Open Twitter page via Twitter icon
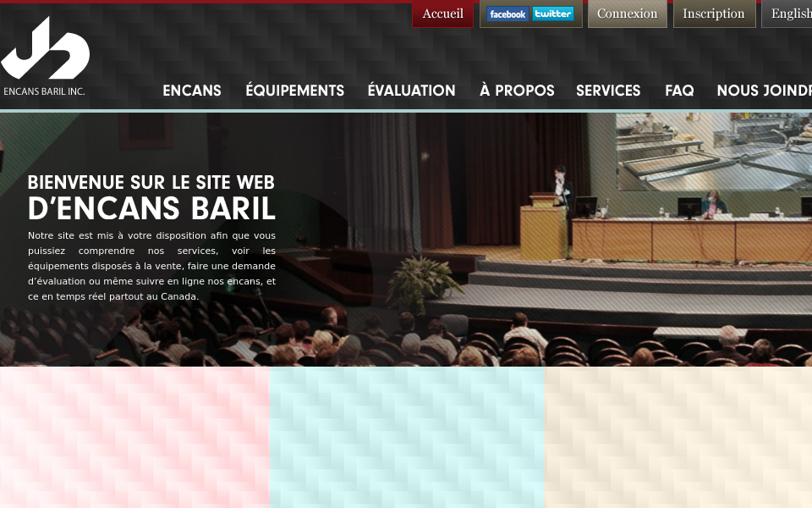This screenshot has height=508, width=812. tap(551, 14)
